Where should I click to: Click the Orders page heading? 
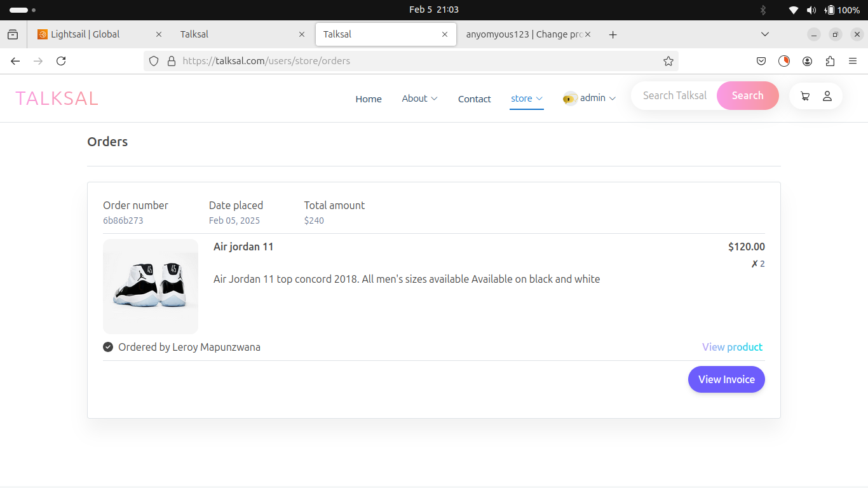pyautogui.click(x=107, y=142)
